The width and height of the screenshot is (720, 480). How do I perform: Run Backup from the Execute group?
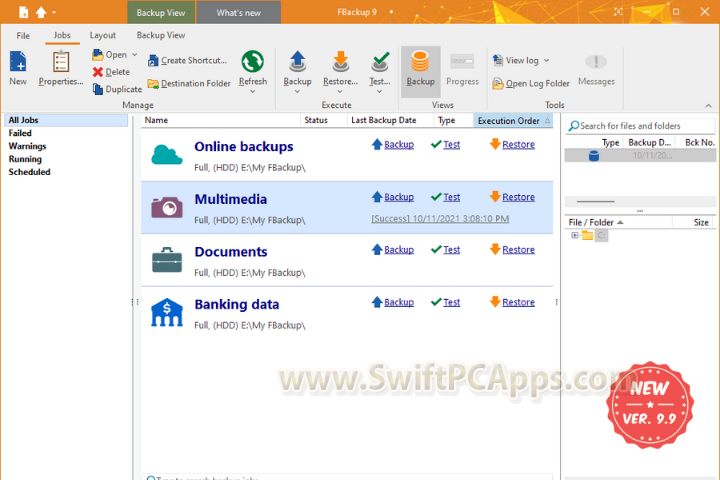point(297,68)
